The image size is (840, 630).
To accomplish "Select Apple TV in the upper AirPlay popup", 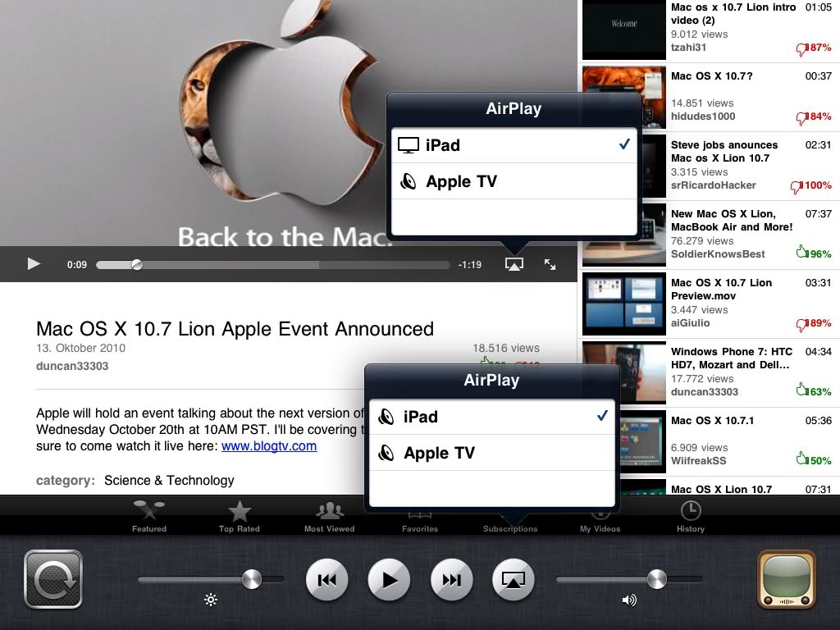I will [514, 181].
